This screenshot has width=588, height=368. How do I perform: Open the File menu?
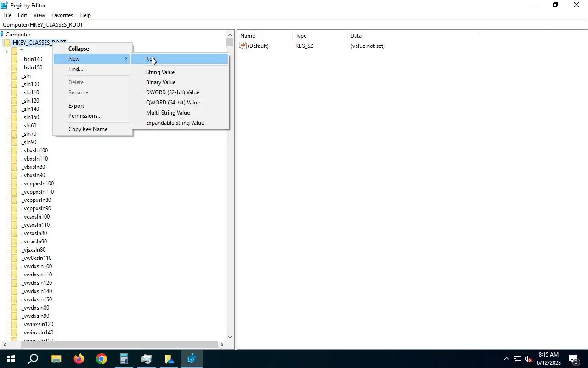tap(7, 15)
